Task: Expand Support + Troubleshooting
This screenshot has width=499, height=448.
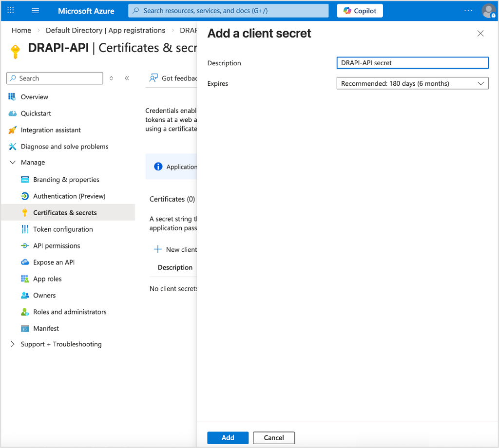Action: [x=12, y=344]
